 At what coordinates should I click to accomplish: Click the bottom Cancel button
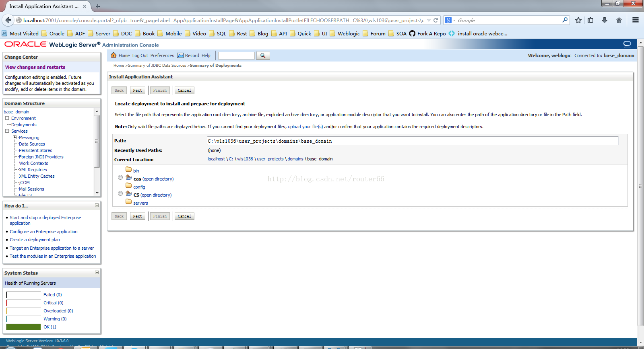click(x=184, y=216)
